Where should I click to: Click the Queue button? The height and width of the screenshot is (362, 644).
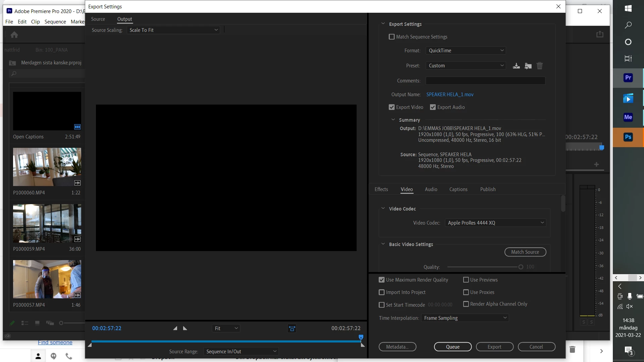452,347
